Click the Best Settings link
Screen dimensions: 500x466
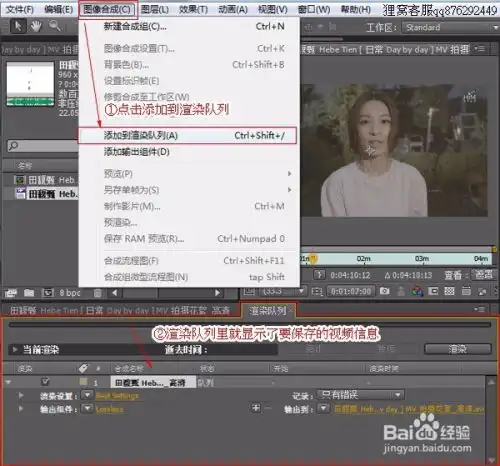click(x=117, y=396)
